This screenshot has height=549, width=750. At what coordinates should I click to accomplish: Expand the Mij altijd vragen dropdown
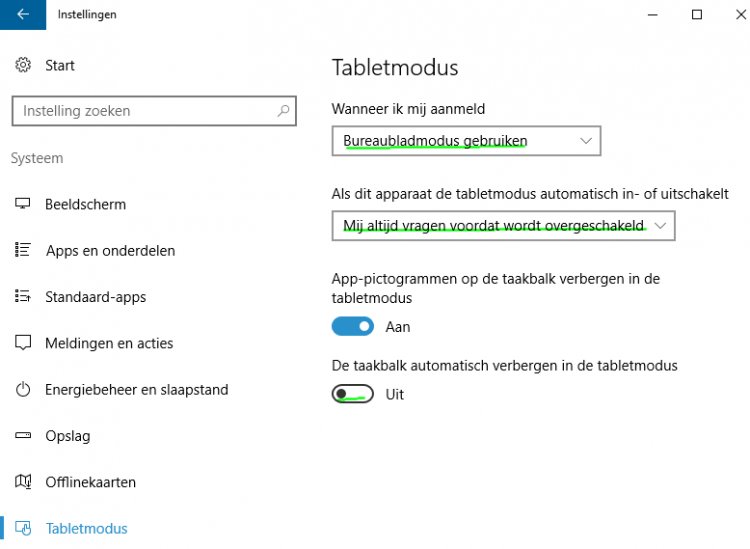click(503, 226)
